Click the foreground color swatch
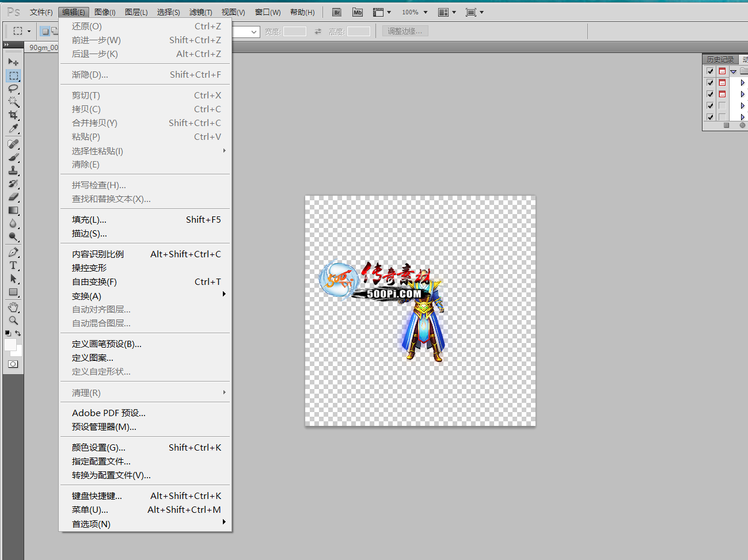This screenshot has width=748, height=560. pyautogui.click(x=10, y=345)
